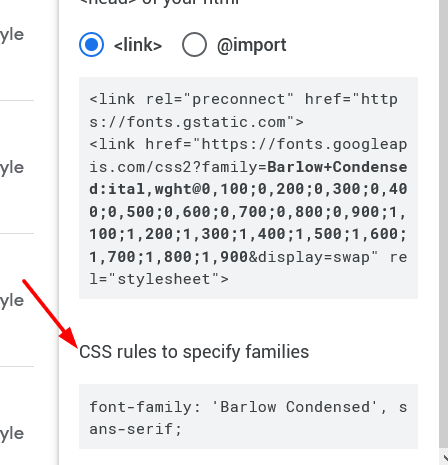This screenshot has width=448, height=465.
Task: Select the @import radio button
Action: 194,45
